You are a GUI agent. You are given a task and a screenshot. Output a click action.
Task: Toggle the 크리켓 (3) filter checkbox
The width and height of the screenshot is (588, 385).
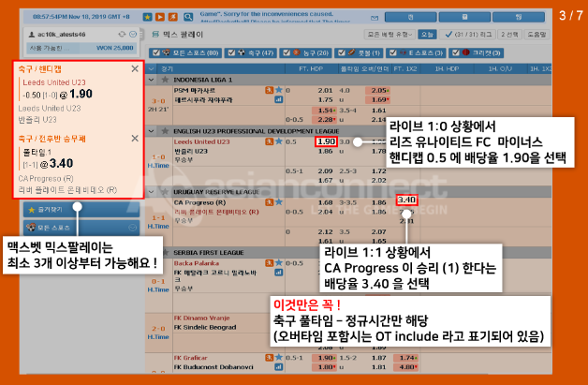[456, 52]
